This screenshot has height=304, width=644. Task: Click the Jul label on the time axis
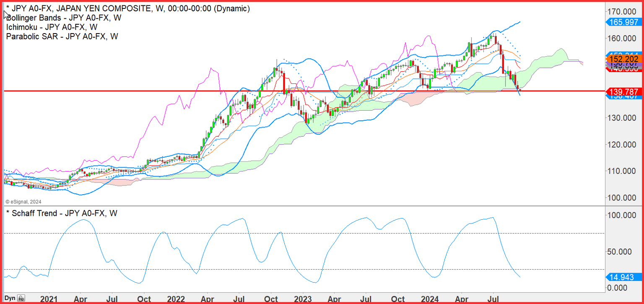point(112,299)
